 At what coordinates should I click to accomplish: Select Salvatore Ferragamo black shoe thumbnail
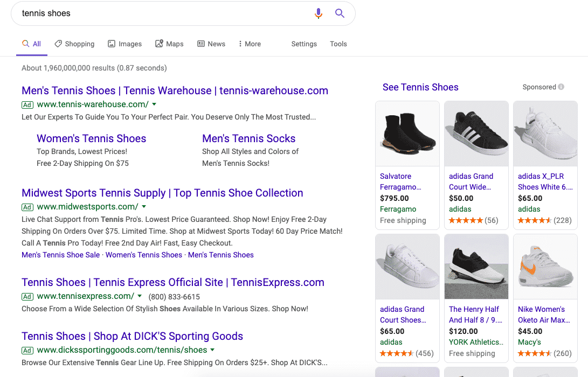pyautogui.click(x=407, y=134)
